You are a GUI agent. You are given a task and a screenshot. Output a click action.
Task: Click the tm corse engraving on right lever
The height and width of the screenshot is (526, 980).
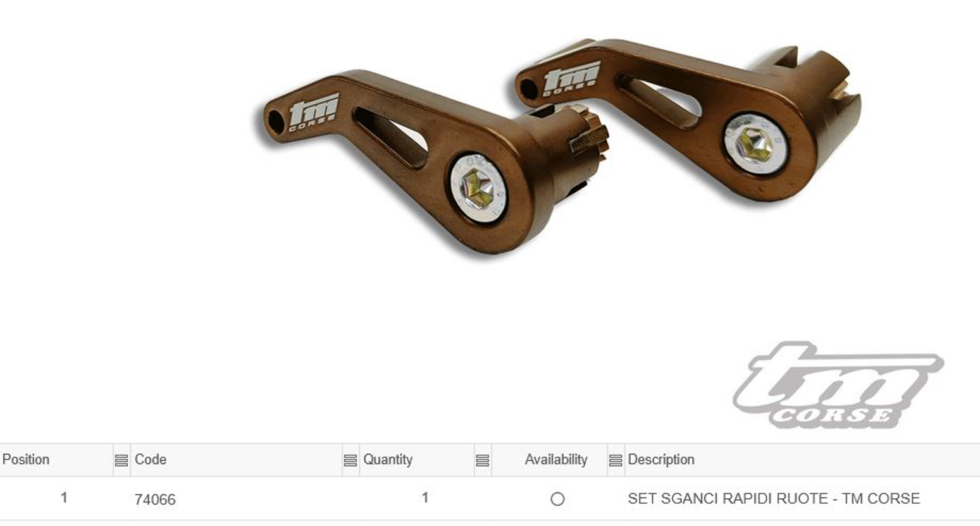[x=572, y=79]
